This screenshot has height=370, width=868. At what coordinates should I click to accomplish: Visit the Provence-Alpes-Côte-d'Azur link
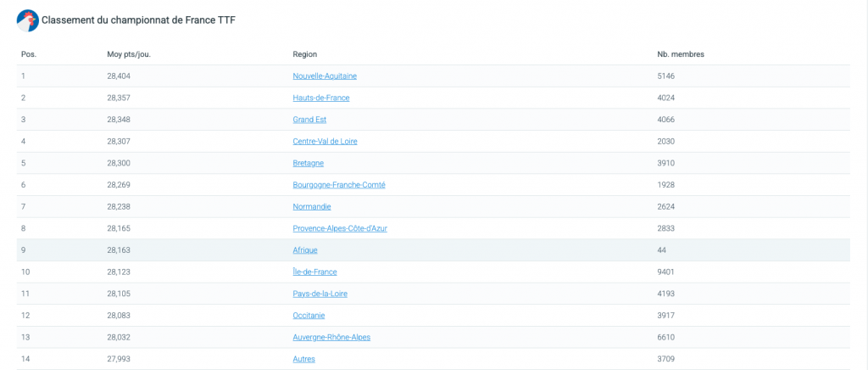coord(339,228)
